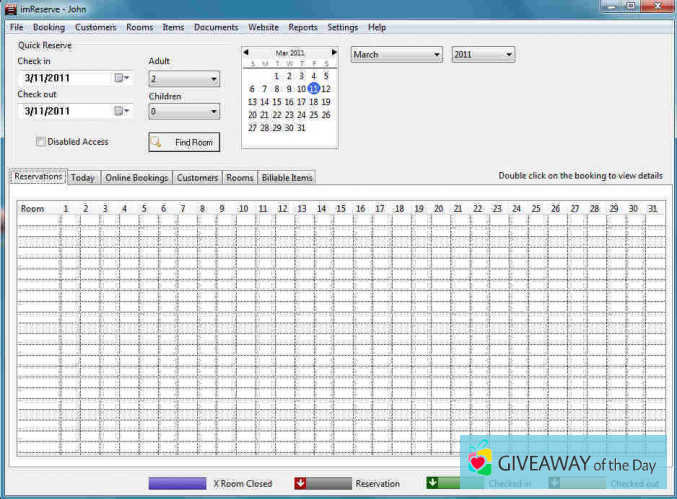Image resolution: width=677 pixels, height=499 pixels.
Task: Open the 2011 year dropdown
Action: (x=483, y=55)
